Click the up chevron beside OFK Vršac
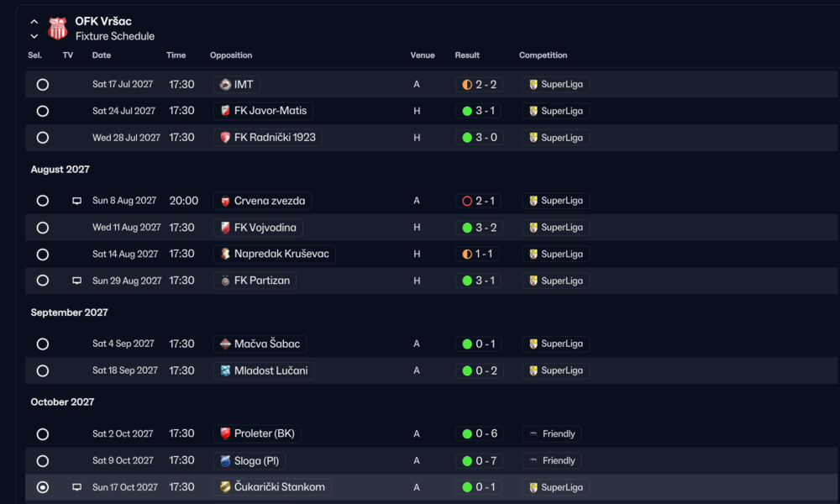This screenshot has height=504, width=840. point(34,22)
